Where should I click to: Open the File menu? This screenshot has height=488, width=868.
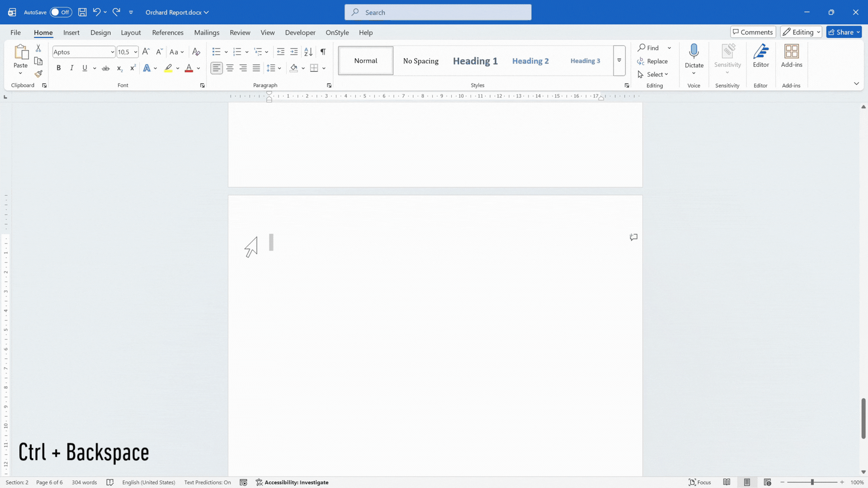(x=15, y=33)
